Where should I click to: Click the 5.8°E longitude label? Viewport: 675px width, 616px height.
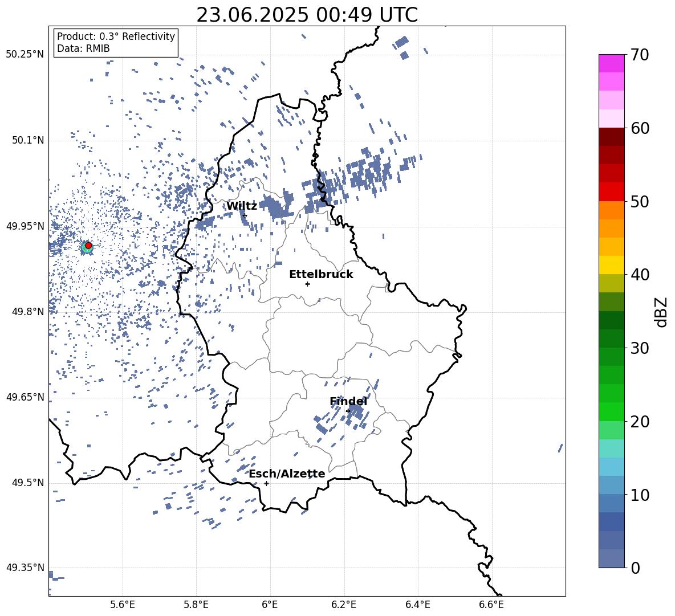pyautogui.click(x=196, y=605)
